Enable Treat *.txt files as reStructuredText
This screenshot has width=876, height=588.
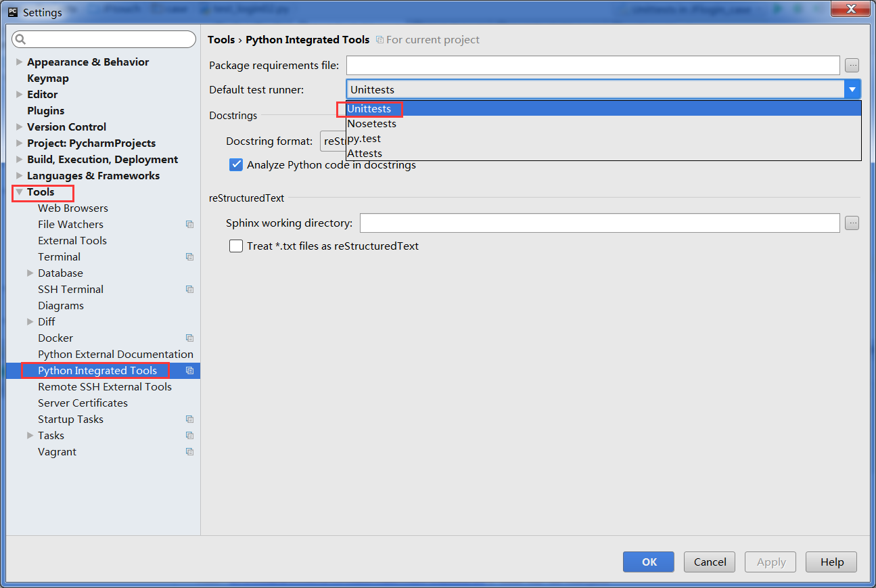[x=236, y=246]
